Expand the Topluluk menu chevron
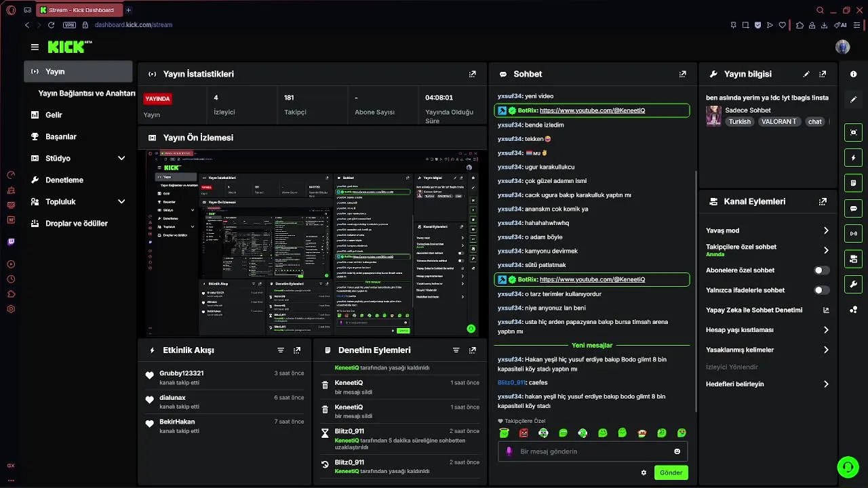The height and width of the screenshot is (488, 868). [121, 201]
